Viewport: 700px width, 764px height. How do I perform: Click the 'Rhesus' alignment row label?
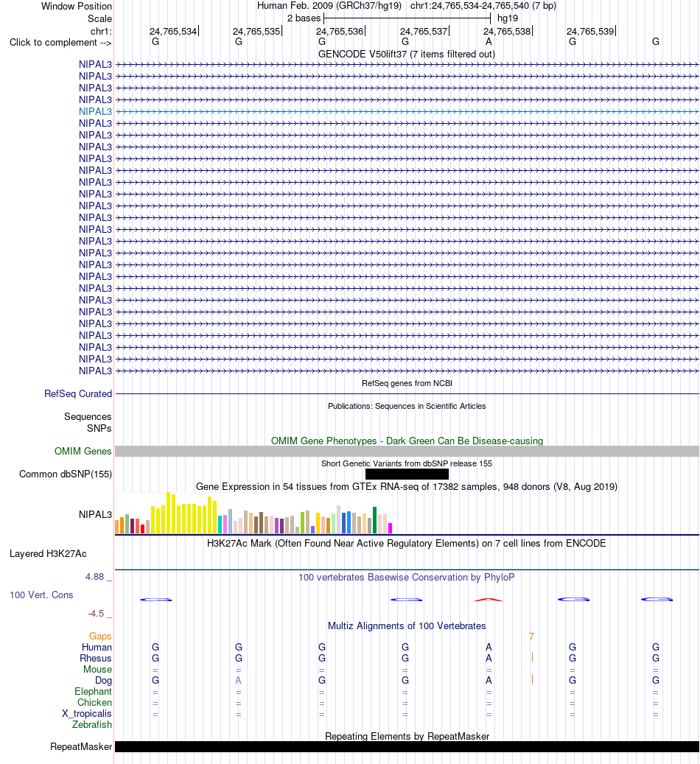coord(96,658)
